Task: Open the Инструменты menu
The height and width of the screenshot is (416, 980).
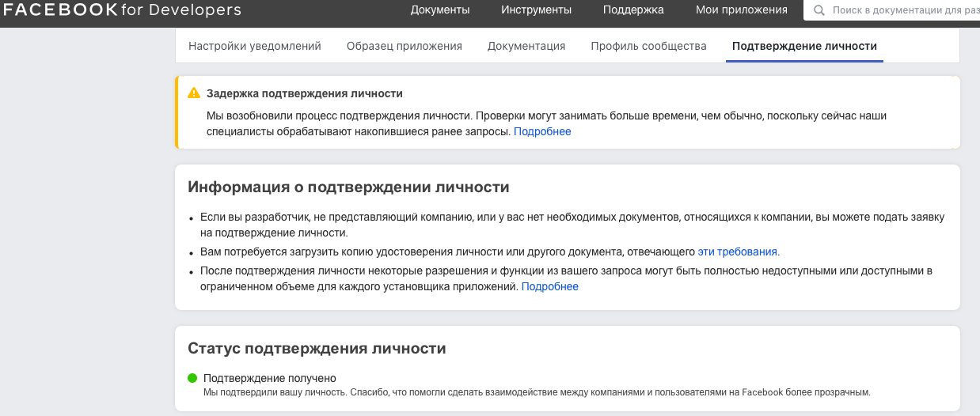Action: 536,10
